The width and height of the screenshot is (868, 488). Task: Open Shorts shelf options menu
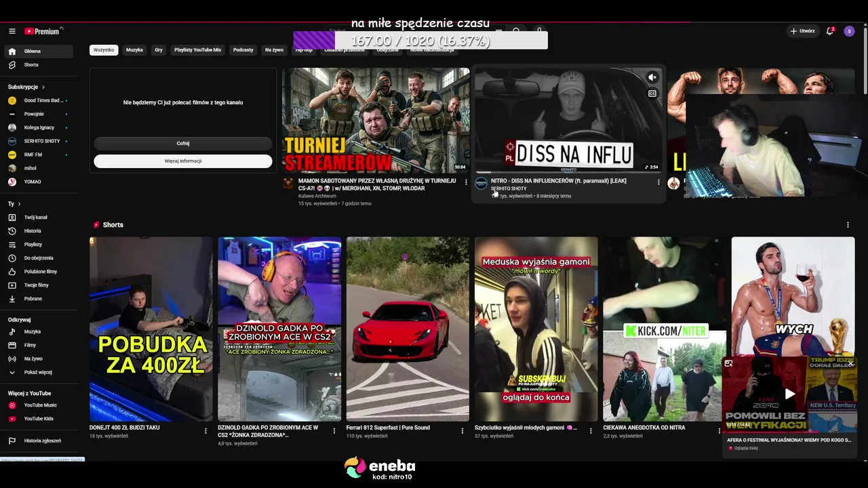(x=848, y=225)
